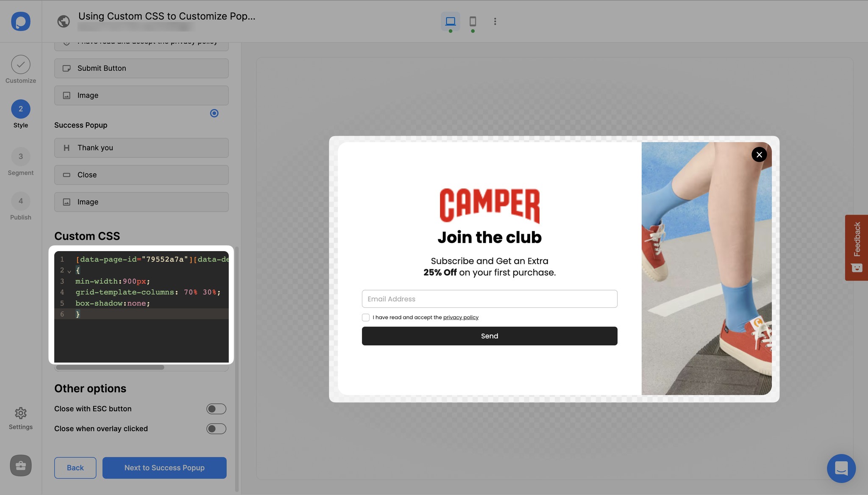Toggle Close with ESC button switch
Screen dimensions: 868x495
click(x=216, y=409)
